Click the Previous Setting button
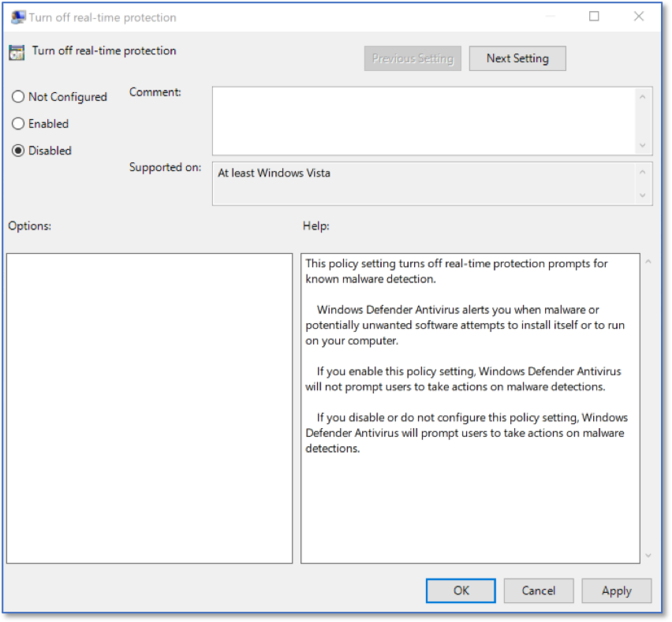This screenshot has width=672, height=622. [x=413, y=58]
